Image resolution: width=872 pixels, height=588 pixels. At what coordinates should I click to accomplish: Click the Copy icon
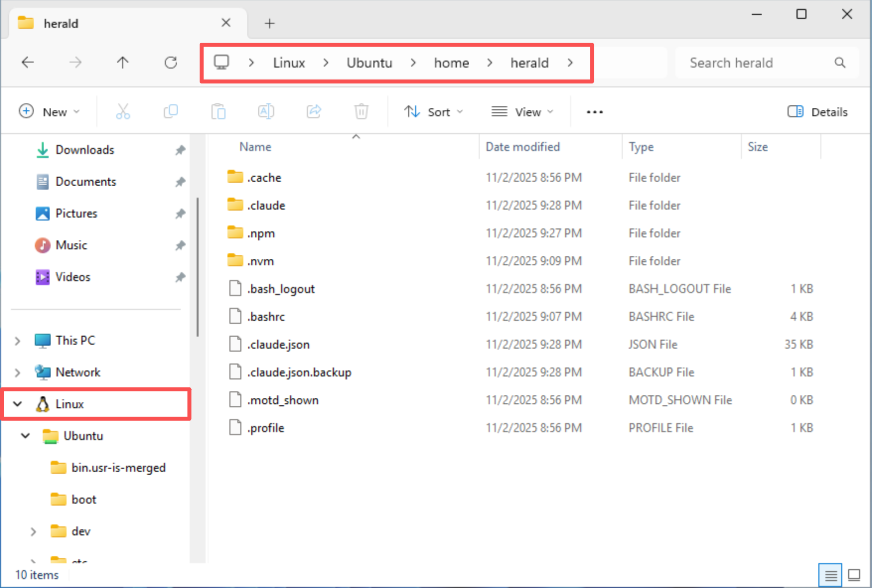pyautogui.click(x=171, y=111)
